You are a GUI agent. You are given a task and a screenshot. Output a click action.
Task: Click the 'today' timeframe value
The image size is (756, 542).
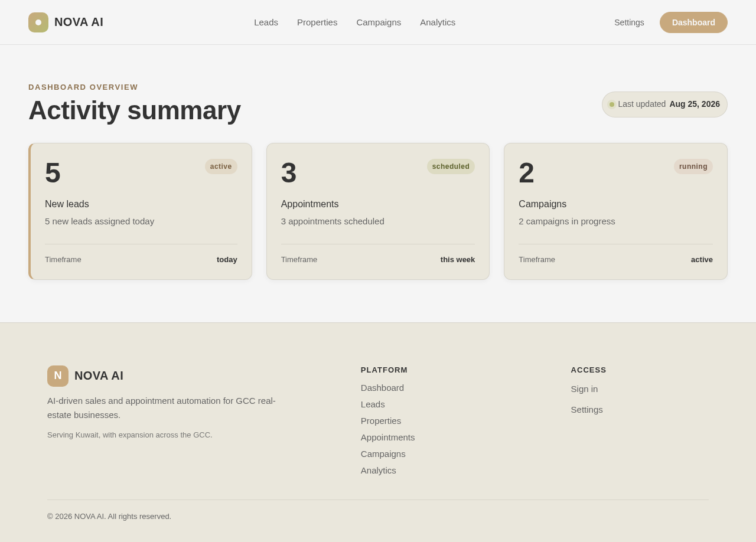227,260
